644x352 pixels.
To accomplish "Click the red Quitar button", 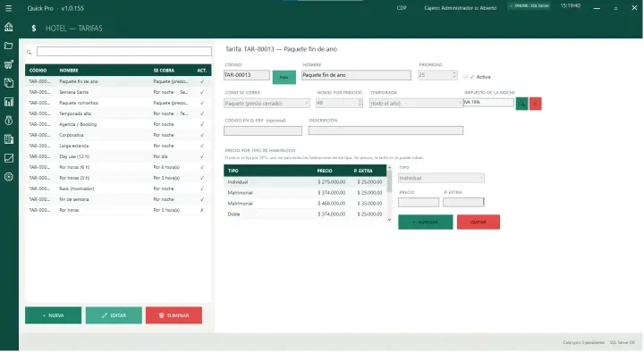I will point(479,222).
